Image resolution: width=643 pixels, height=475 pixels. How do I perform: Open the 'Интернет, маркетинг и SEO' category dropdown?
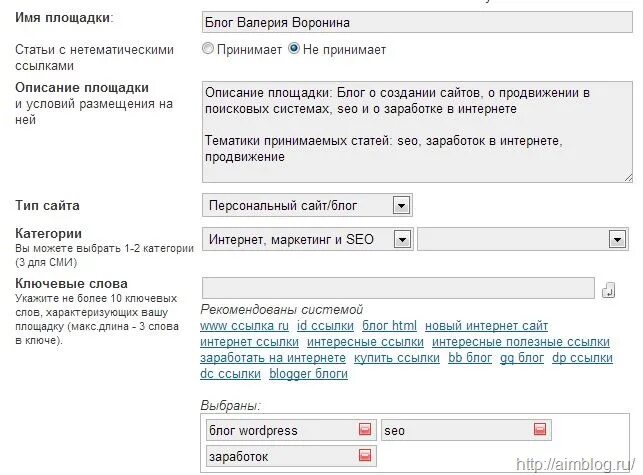pos(307,239)
